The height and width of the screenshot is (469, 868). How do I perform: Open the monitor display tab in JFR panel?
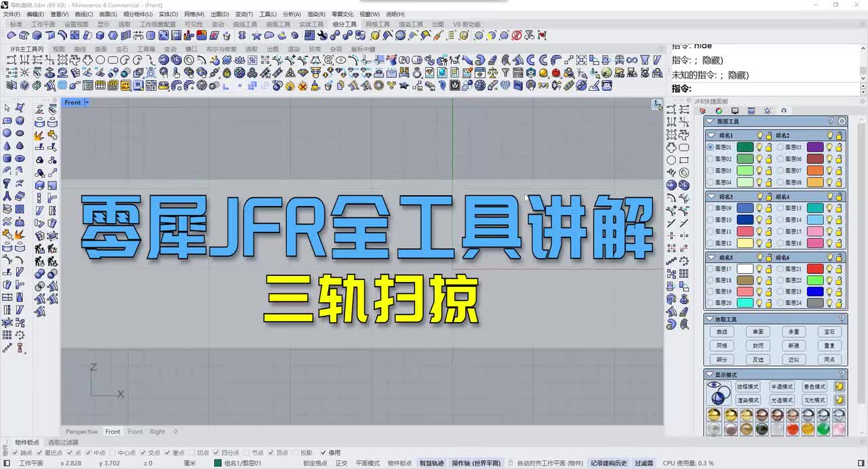(x=735, y=110)
